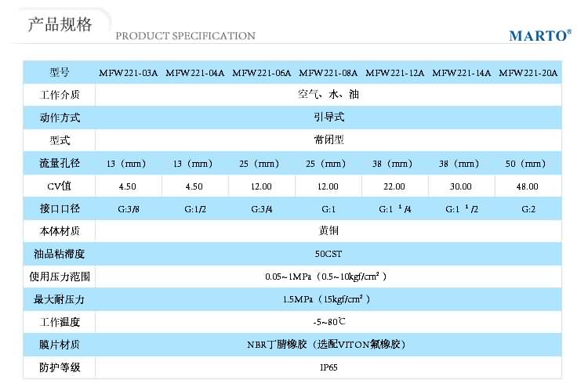Select the G:2 port size cell
The height and width of the screenshot is (387, 588).
click(528, 209)
